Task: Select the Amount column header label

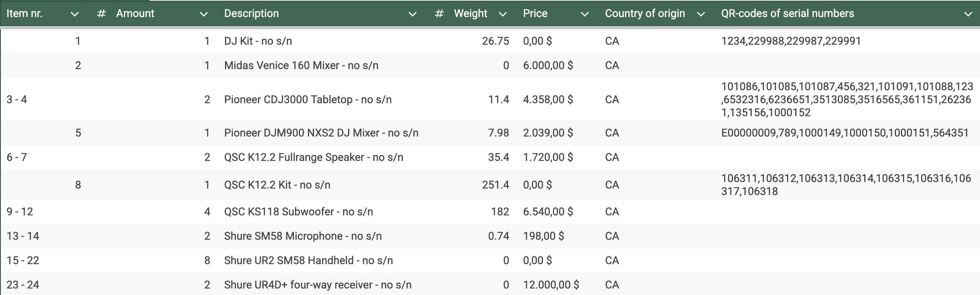Action: (135, 13)
